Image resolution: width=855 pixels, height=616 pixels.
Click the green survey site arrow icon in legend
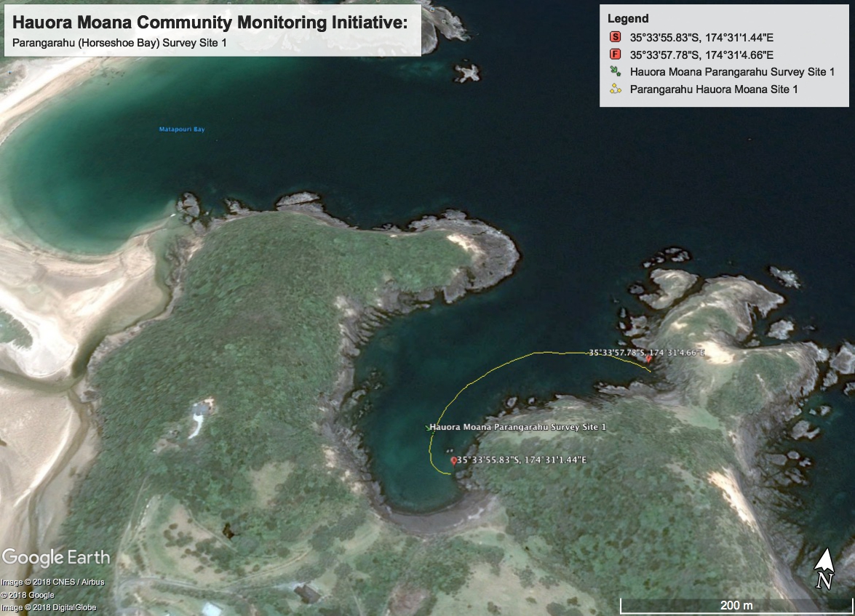[x=615, y=71]
